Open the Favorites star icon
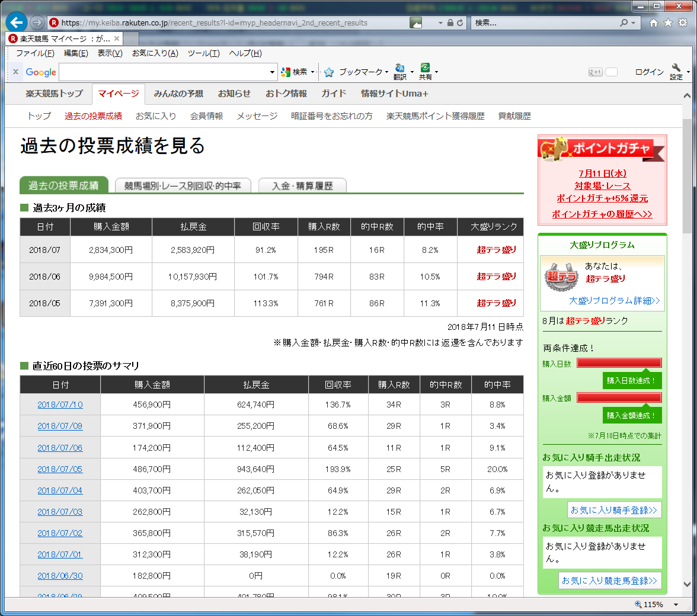The image size is (697, 616). [x=668, y=23]
